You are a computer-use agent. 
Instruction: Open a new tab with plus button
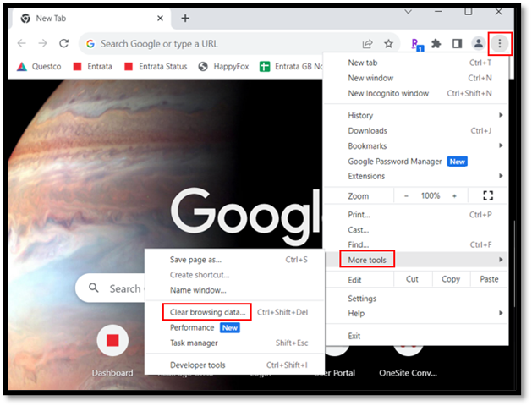[x=185, y=19]
